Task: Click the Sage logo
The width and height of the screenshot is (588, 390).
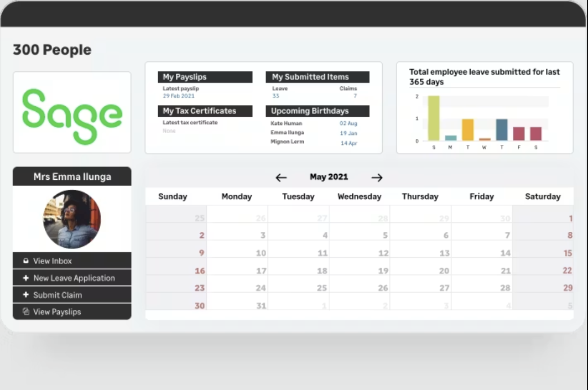Action: point(72,116)
